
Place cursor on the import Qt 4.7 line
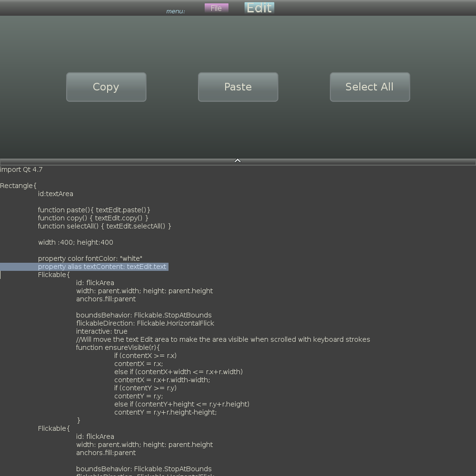(21, 169)
